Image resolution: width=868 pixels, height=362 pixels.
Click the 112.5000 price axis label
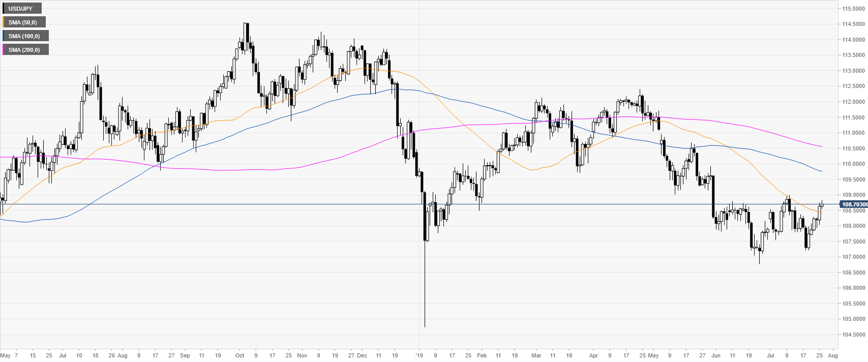(854, 86)
